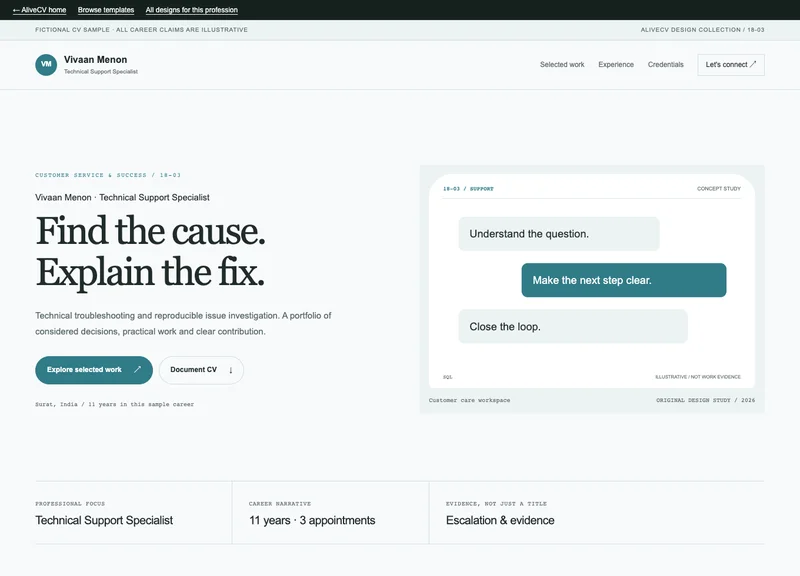The height and width of the screenshot is (576, 800).
Task: Click the arrow icon on Let's connect
Action: [753, 64]
